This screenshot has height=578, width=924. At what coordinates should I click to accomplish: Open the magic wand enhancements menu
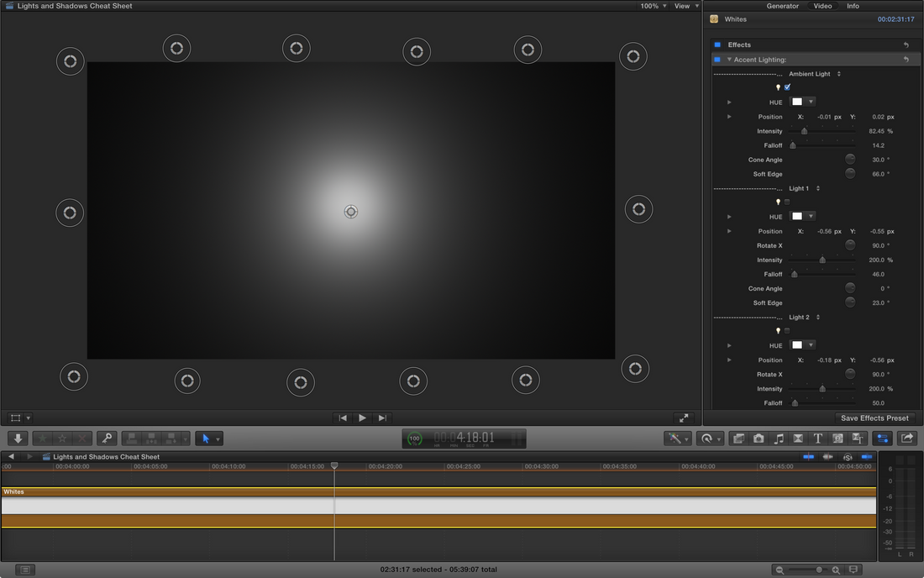[676, 439]
